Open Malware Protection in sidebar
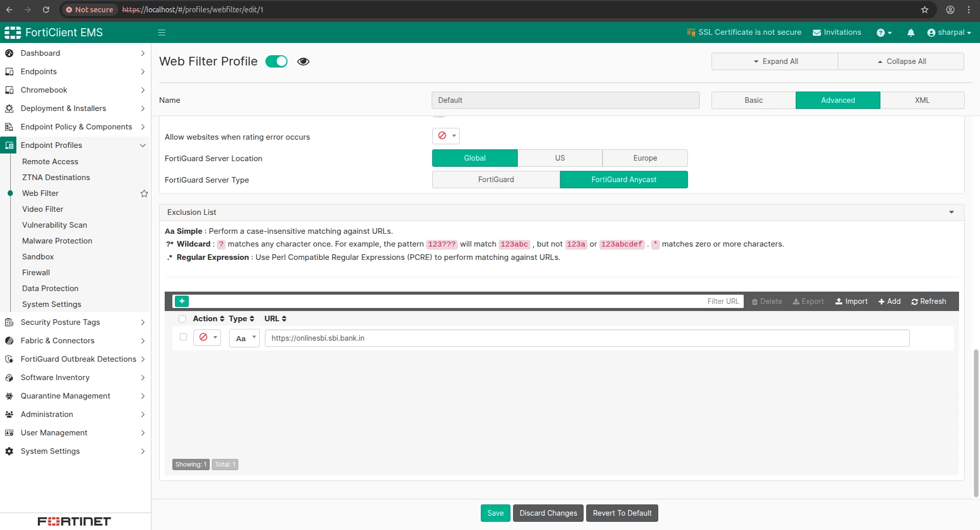The image size is (980, 530). click(x=57, y=241)
